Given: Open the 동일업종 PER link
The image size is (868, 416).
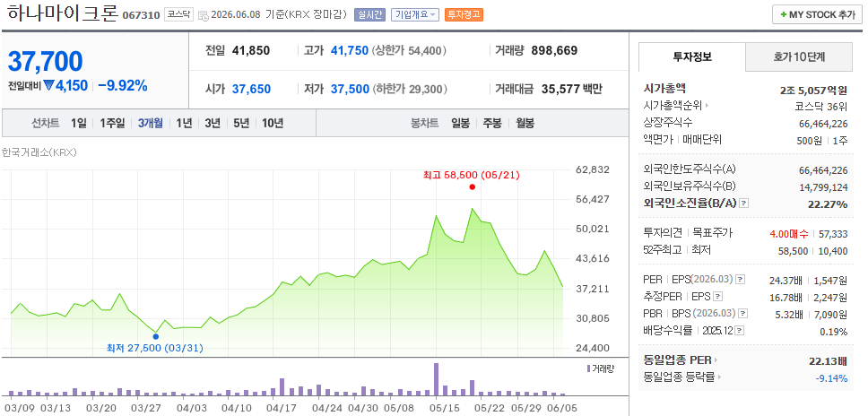Looking at the screenshot, I should [x=678, y=360].
